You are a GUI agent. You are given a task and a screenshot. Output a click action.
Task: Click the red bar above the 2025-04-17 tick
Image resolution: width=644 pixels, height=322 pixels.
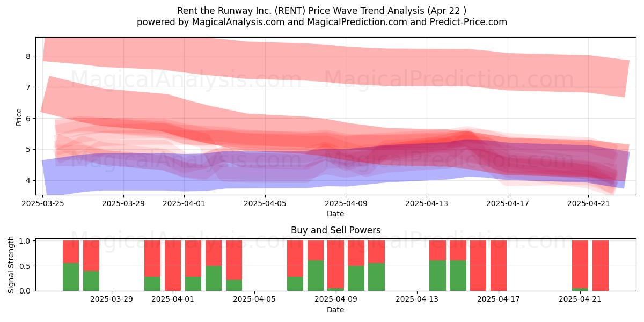click(x=499, y=266)
